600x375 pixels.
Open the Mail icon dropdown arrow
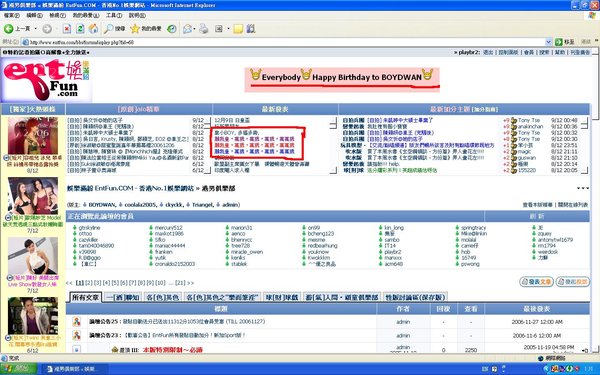[194, 29]
